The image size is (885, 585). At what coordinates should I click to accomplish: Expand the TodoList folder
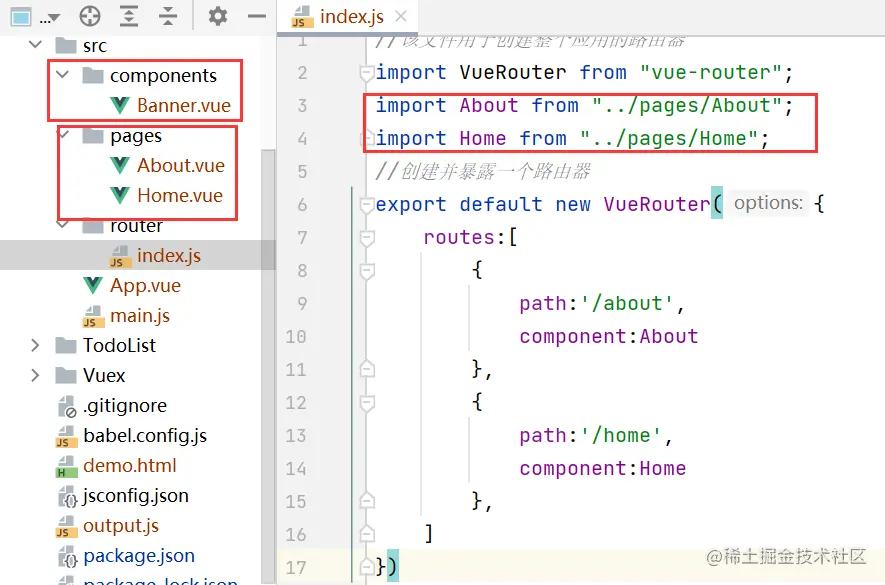[36, 345]
